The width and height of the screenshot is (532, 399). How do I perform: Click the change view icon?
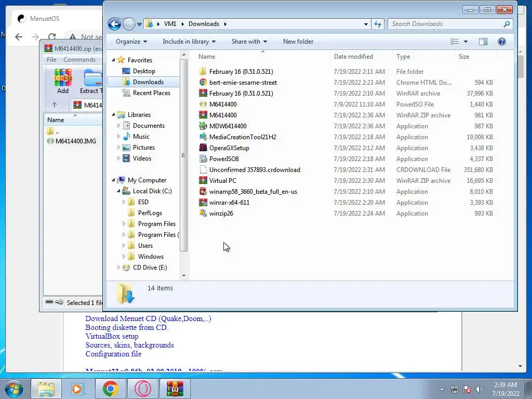(454, 42)
